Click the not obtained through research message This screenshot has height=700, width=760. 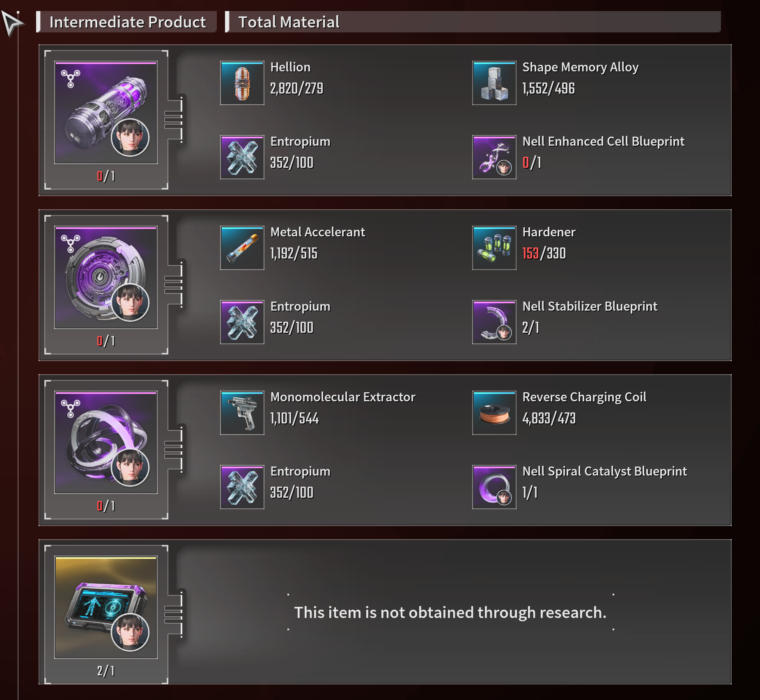[450, 612]
